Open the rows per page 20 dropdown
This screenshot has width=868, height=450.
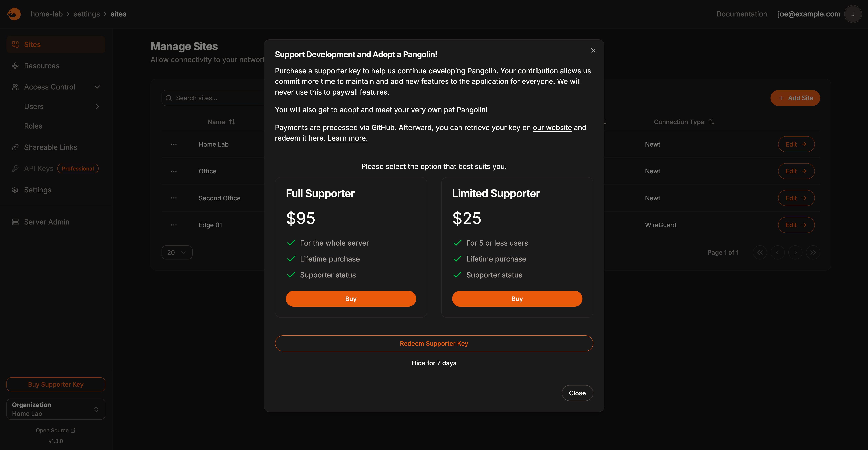(177, 252)
